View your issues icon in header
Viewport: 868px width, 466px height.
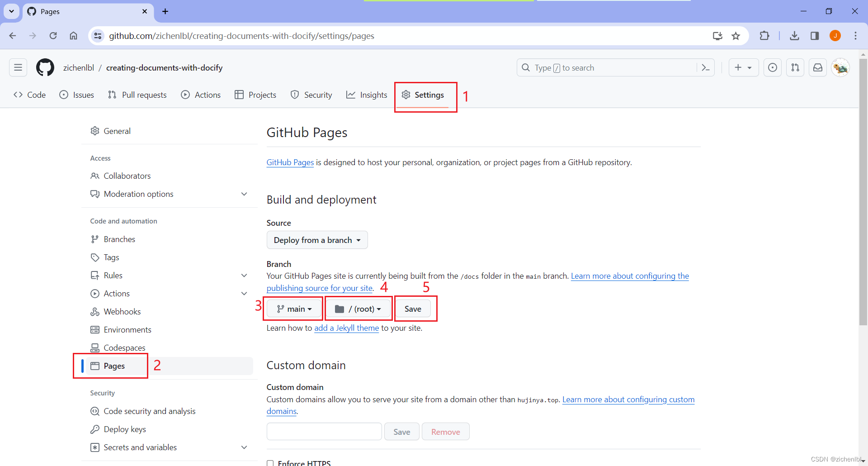(x=773, y=68)
